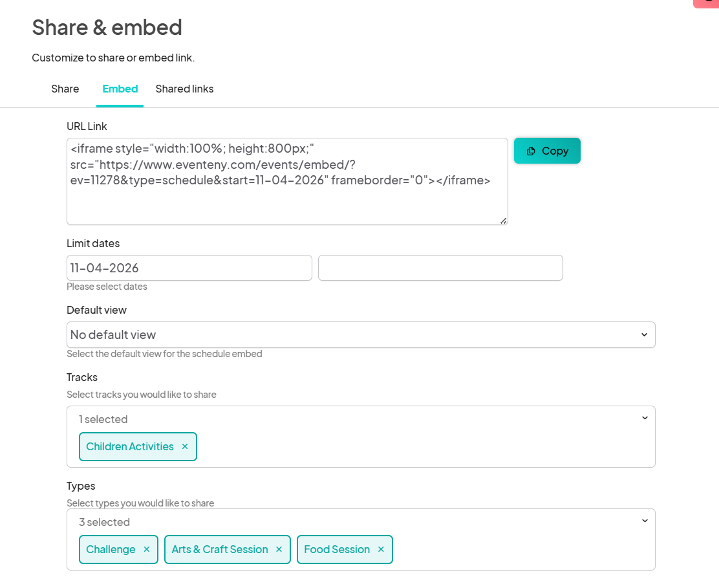Open the Default view dropdown
719x588 pixels.
360,334
